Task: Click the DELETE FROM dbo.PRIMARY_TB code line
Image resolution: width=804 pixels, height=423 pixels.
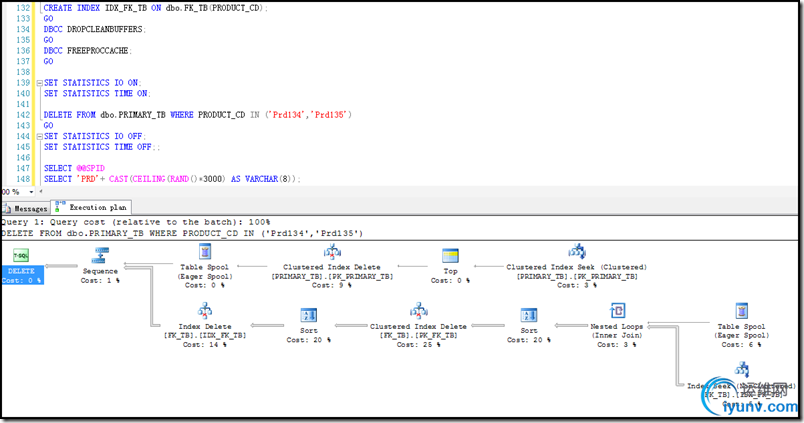Action: pos(197,115)
